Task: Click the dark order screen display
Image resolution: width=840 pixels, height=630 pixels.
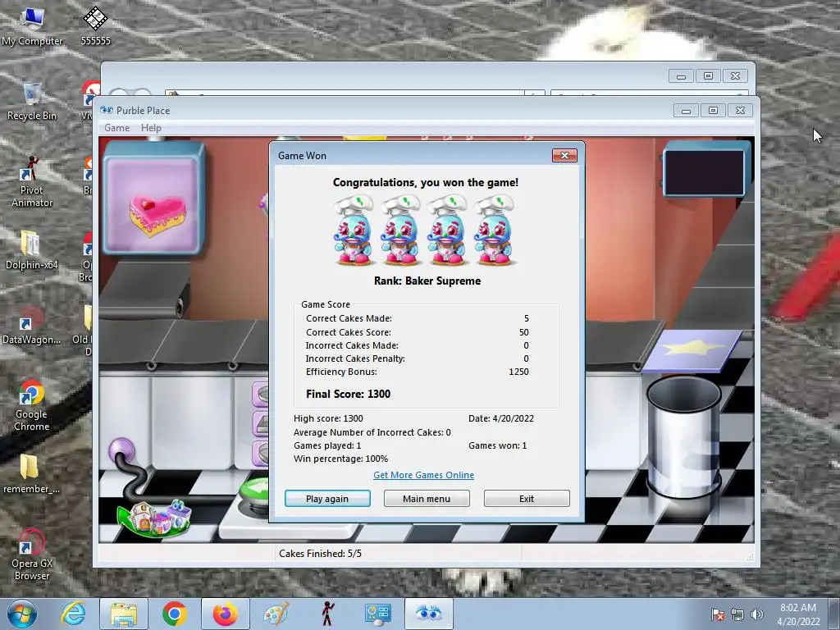Action: coord(703,171)
